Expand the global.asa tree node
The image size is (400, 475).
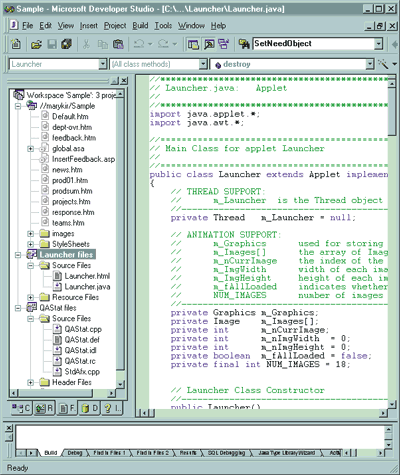point(31,149)
